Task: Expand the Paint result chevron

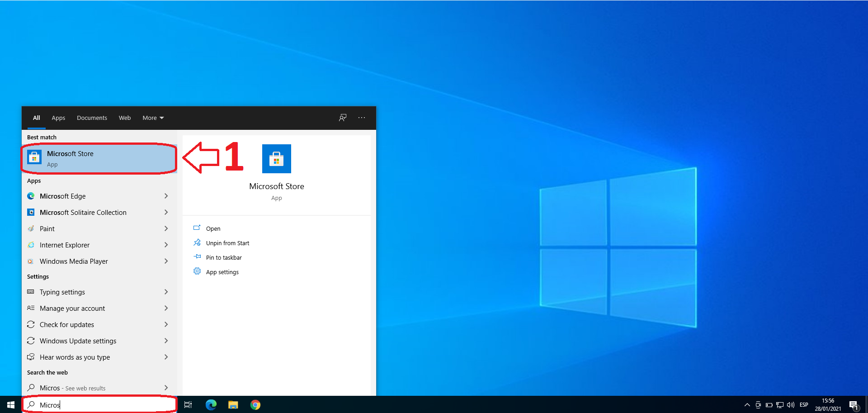Action: pyautogui.click(x=166, y=228)
